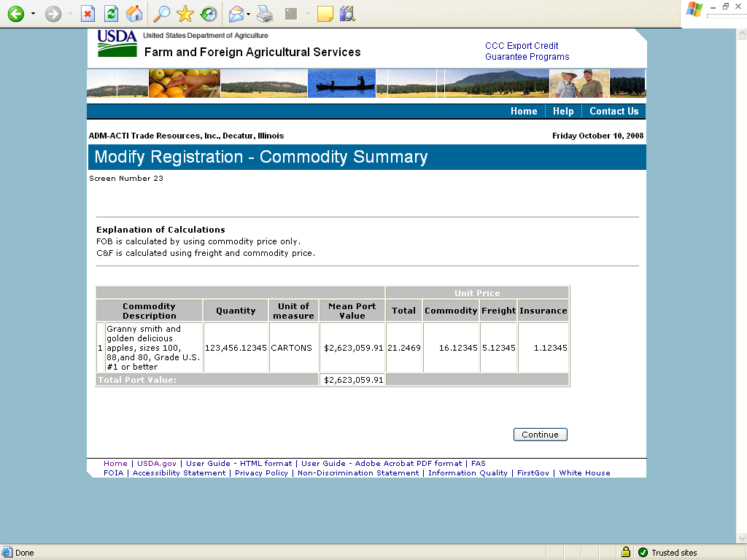Click the scrollbar down arrow
This screenshot has height=560, width=747.
pyautogui.click(x=742, y=538)
